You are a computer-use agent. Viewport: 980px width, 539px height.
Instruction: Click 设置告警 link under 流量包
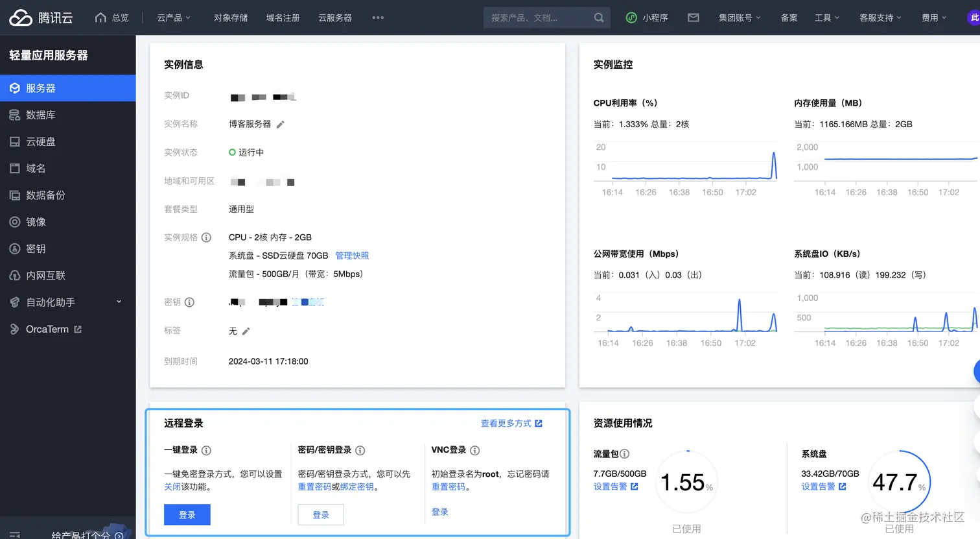(x=616, y=486)
